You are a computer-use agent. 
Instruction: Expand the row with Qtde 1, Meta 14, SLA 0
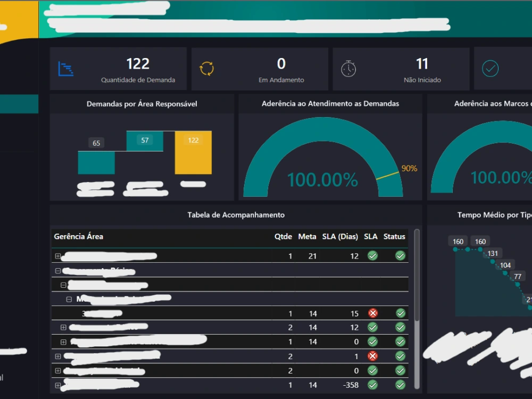tap(63, 342)
